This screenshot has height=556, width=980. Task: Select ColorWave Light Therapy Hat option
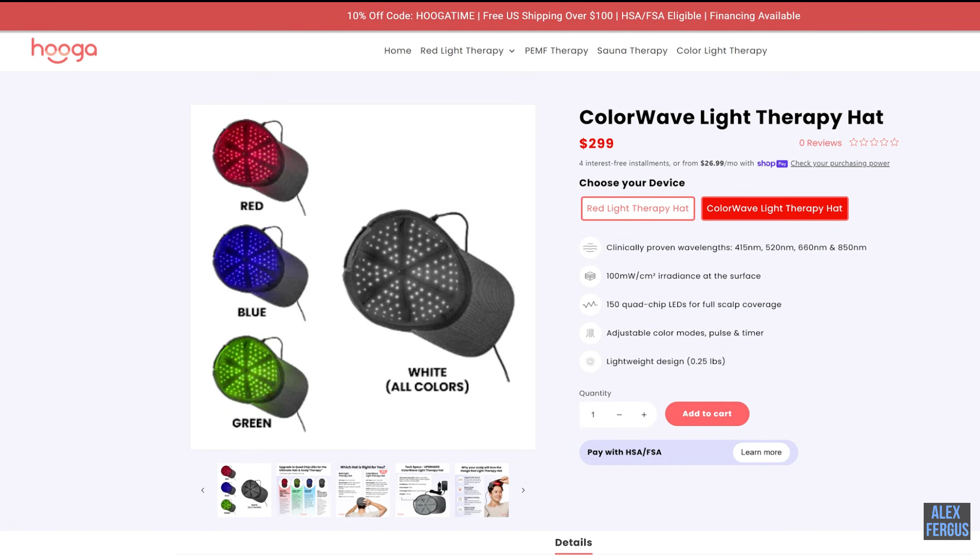(774, 208)
